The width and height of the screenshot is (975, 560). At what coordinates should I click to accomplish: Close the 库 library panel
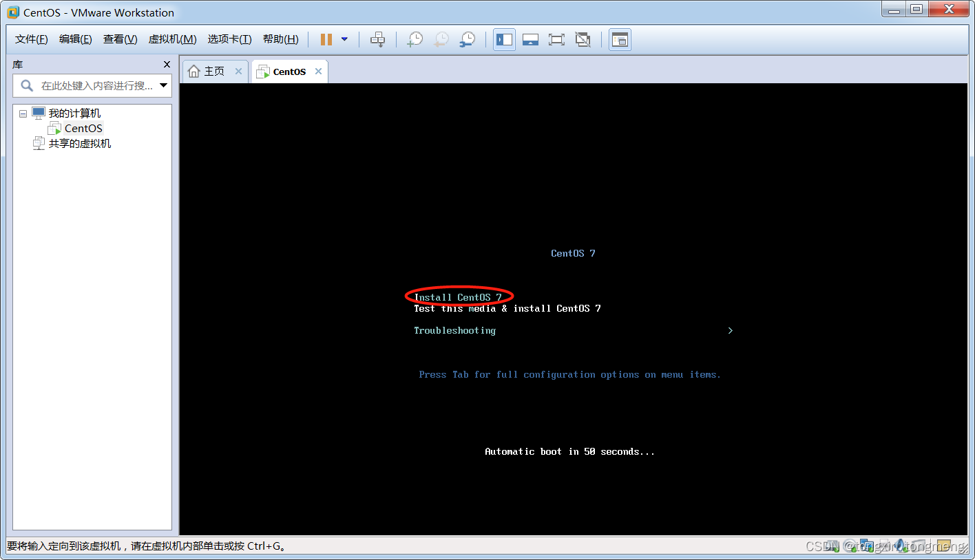point(167,64)
